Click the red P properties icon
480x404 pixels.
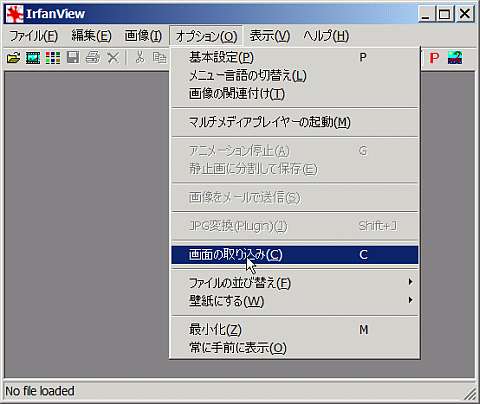[x=434, y=58]
